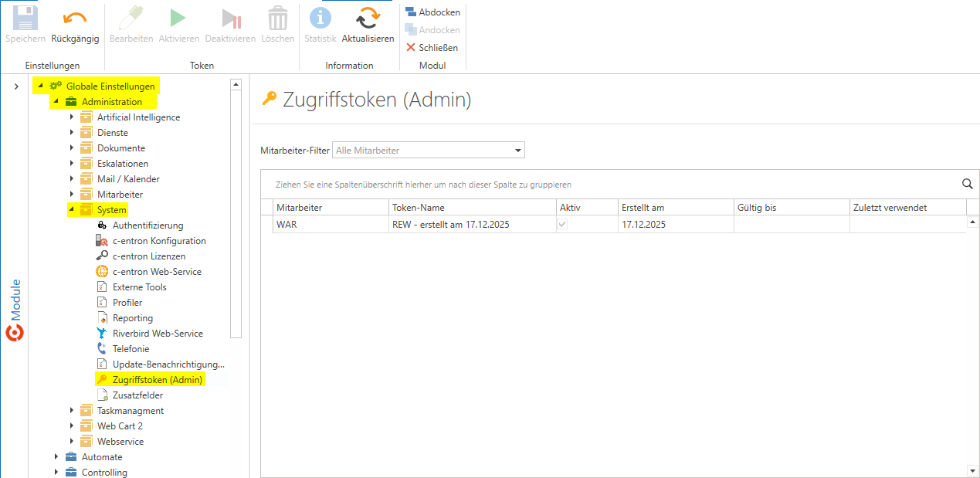Select the WAR cell in Mitarbeiter column
Screen dimensions: 980x478
pyautogui.click(x=331, y=225)
